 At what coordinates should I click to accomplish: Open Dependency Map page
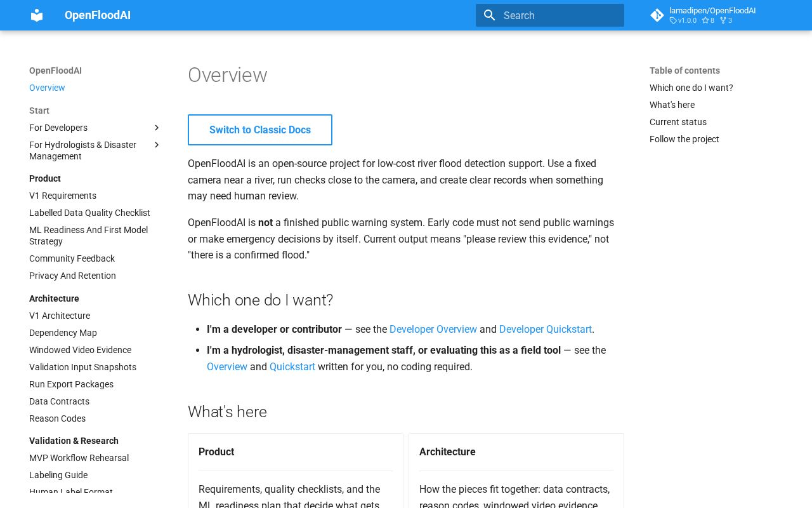pos(63,333)
